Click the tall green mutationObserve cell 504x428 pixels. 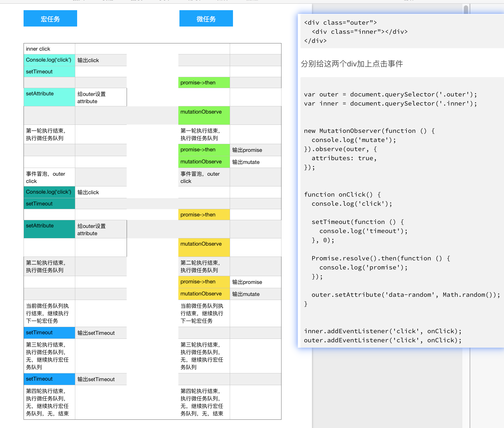204,115
